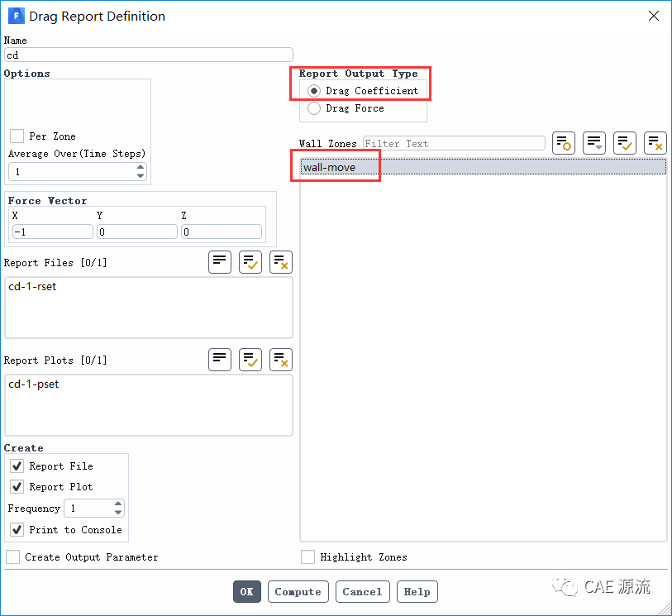Decrease the Frequency spinner value
This screenshot has height=616, width=672.
pyautogui.click(x=118, y=513)
